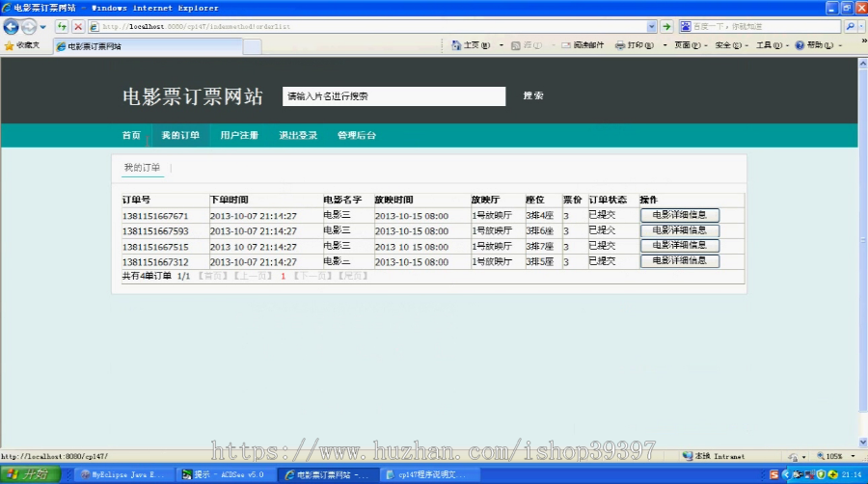Open 管理后台 admin link
The image size is (868, 484).
pyautogui.click(x=357, y=136)
